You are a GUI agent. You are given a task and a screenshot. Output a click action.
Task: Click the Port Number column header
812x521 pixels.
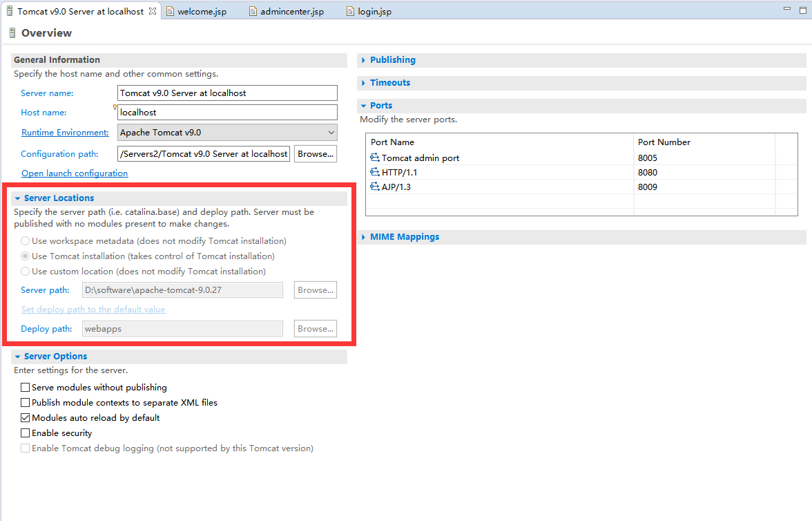[704, 142]
